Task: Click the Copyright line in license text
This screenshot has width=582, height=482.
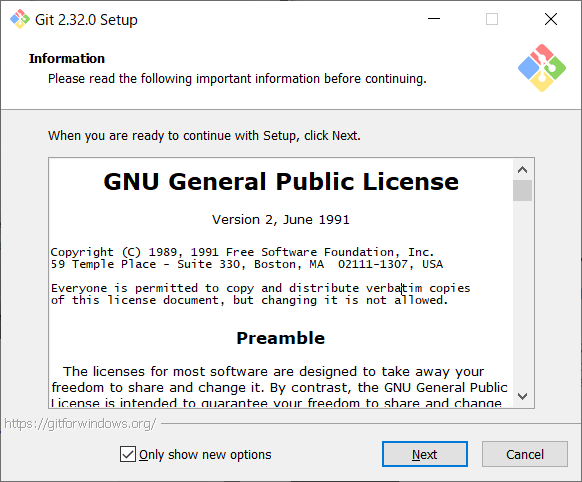Action: [x=242, y=252]
